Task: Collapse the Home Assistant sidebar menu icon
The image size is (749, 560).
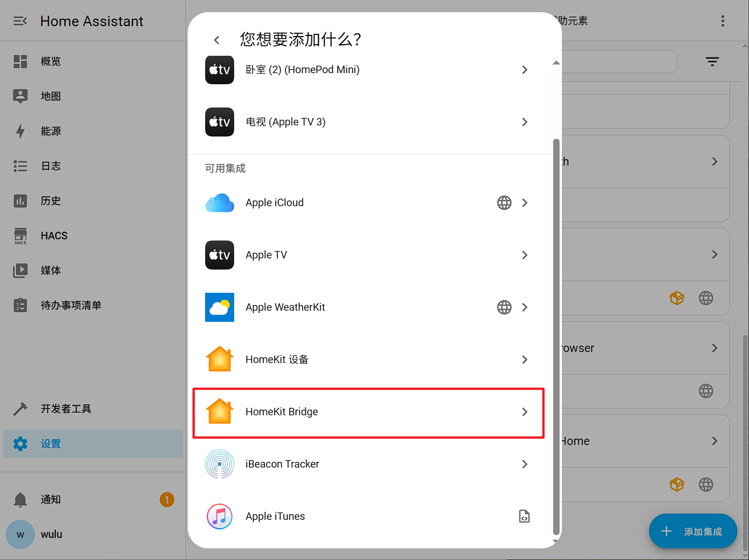Action: 20,21
